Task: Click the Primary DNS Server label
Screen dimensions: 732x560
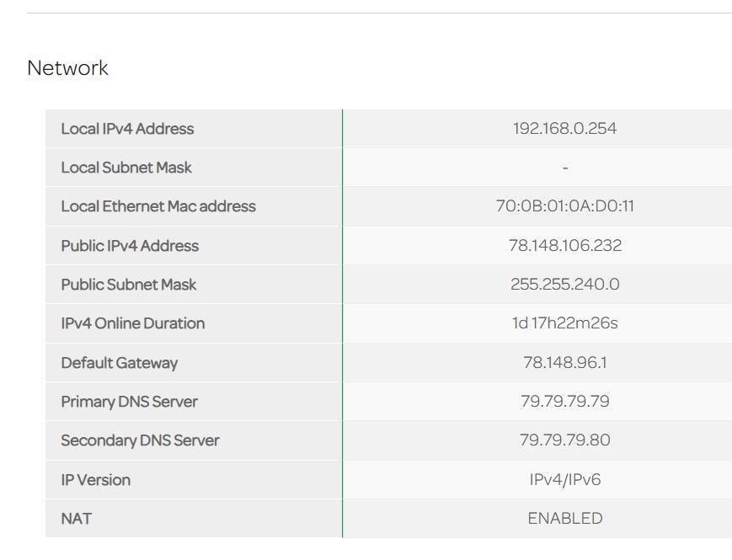Action: (x=130, y=402)
